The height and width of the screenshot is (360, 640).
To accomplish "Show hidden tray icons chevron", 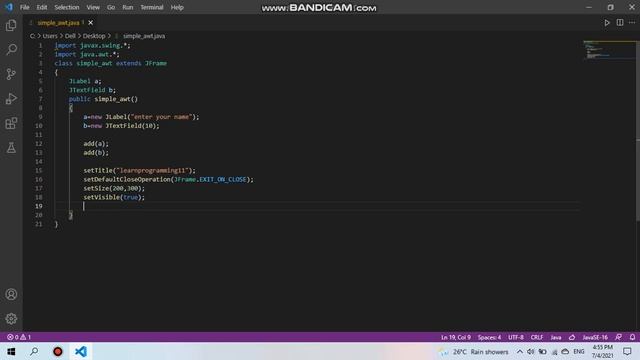I will pyautogui.click(x=520, y=351).
